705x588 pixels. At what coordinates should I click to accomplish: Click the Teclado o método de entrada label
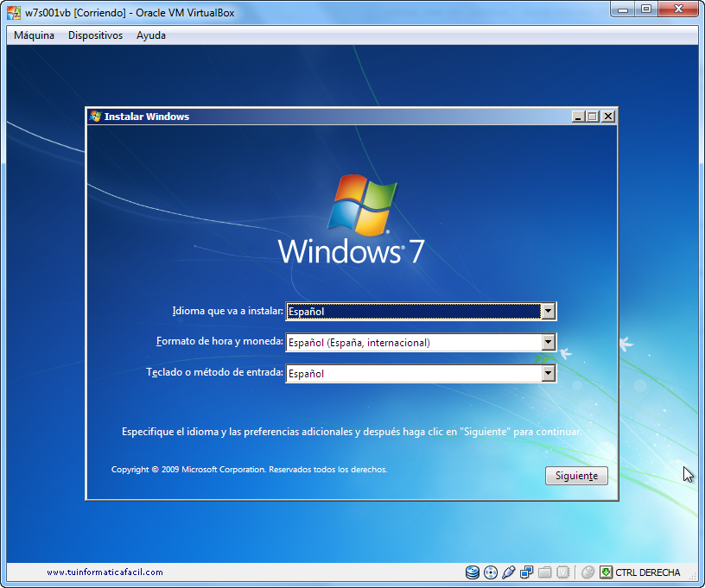click(214, 372)
